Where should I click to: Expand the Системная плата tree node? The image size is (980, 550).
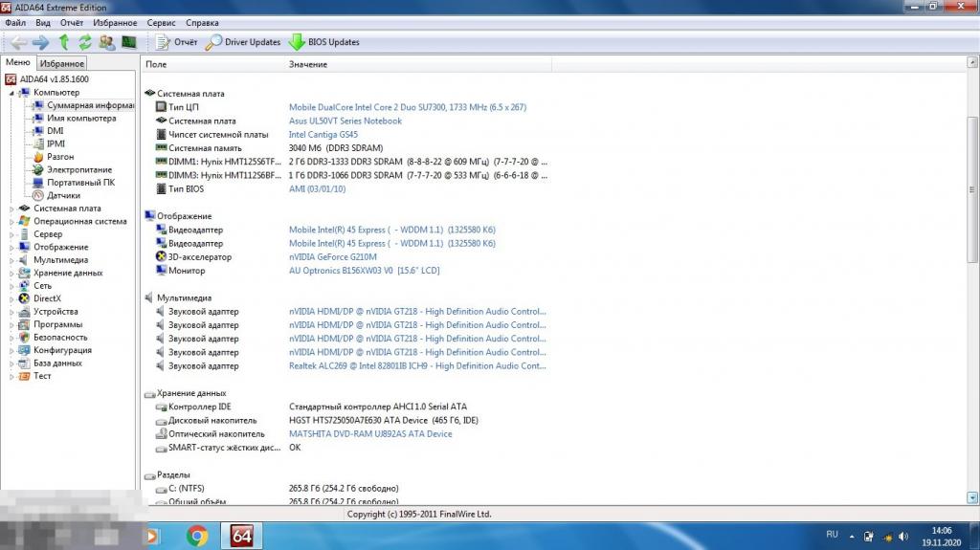11,209
